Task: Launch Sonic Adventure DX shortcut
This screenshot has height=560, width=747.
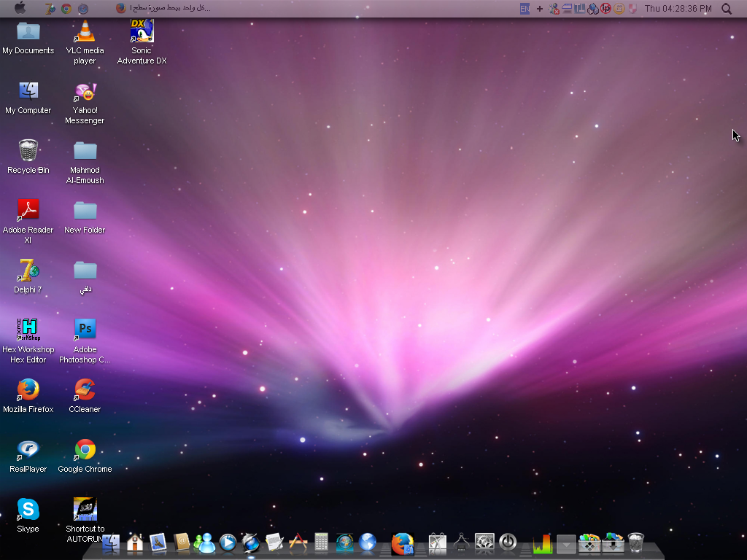Action: click(142, 32)
